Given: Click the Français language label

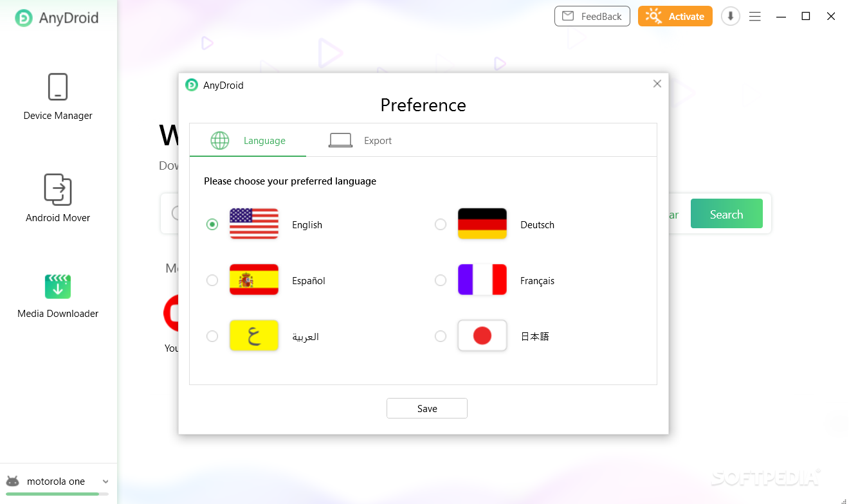Looking at the screenshot, I should coord(537,281).
